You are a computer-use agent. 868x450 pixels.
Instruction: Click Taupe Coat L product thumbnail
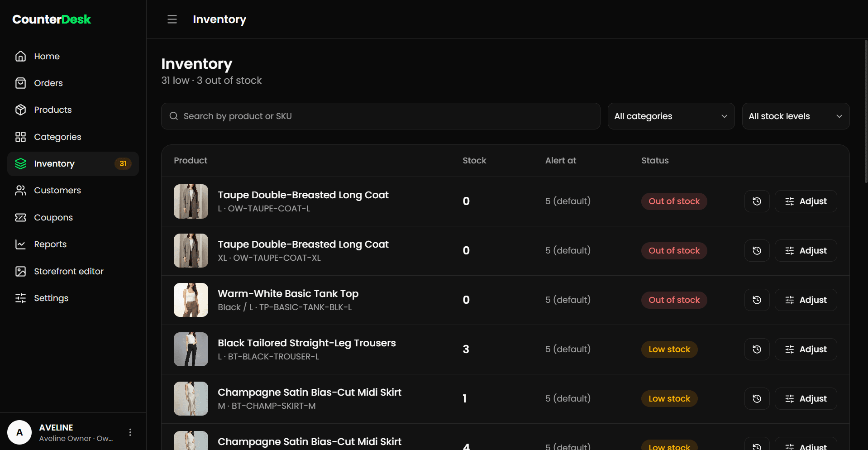[191, 201]
